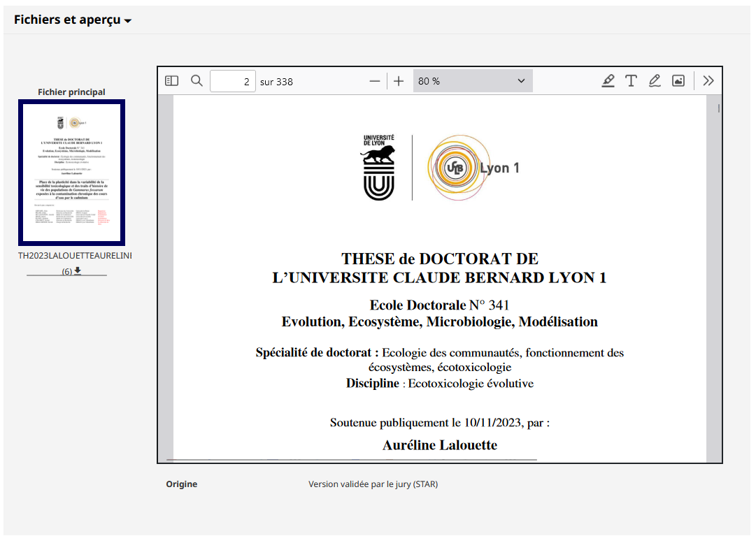756x536 pixels.
Task: Click the 'Fichier principal' label
Action: point(71,92)
